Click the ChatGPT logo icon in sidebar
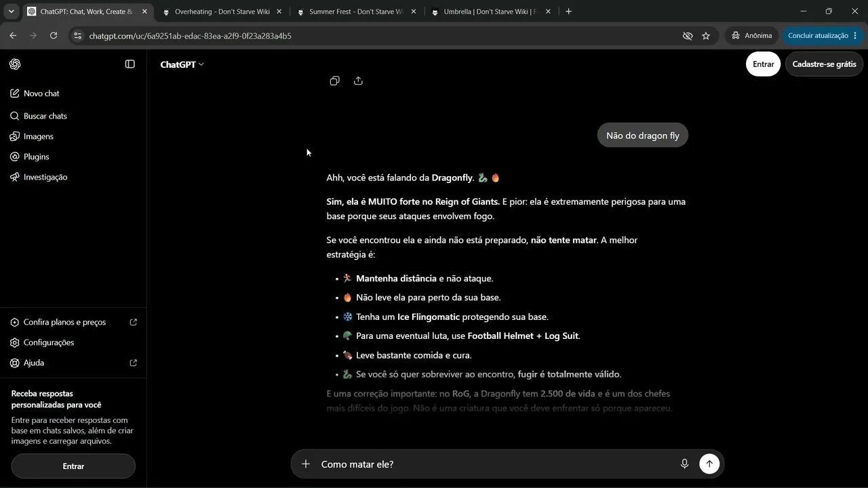868x488 pixels. [15, 64]
